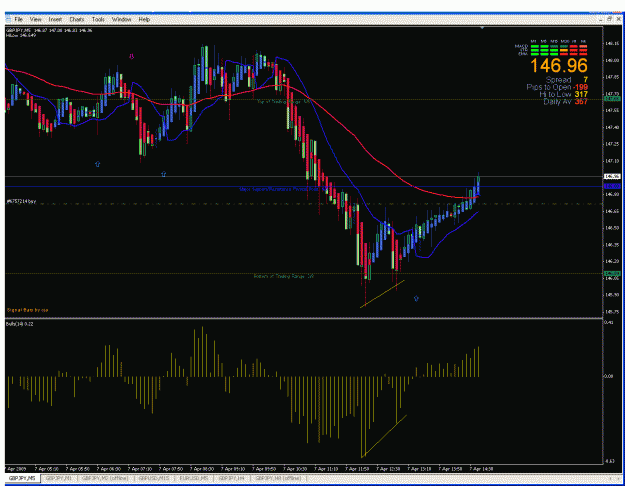
Task: Click the HiLow 146.649 indicator text
Action: coord(21,35)
